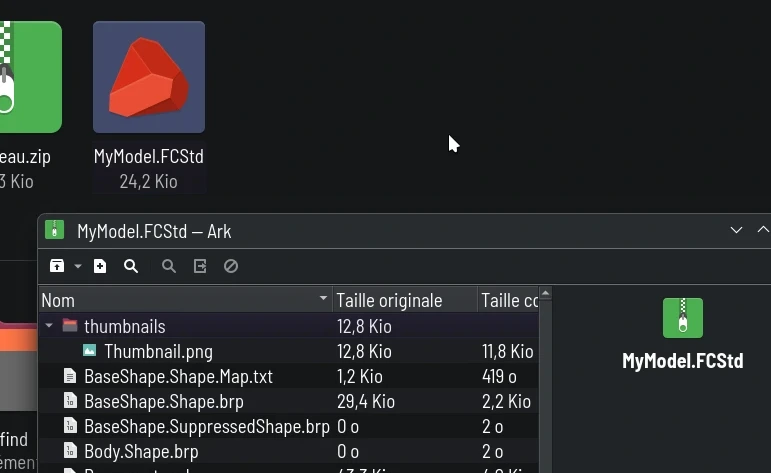Click the greyed-out Preview magnifier icon
The image size is (771, 473).
(169, 266)
